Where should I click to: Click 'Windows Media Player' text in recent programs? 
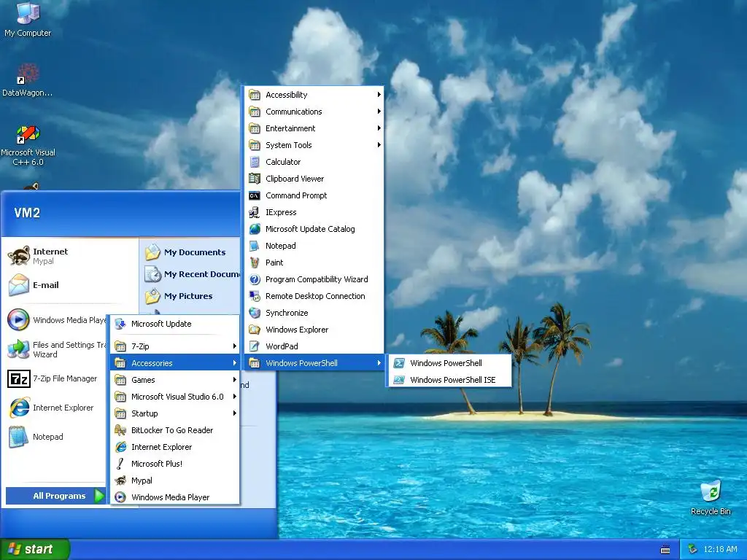pos(69,320)
